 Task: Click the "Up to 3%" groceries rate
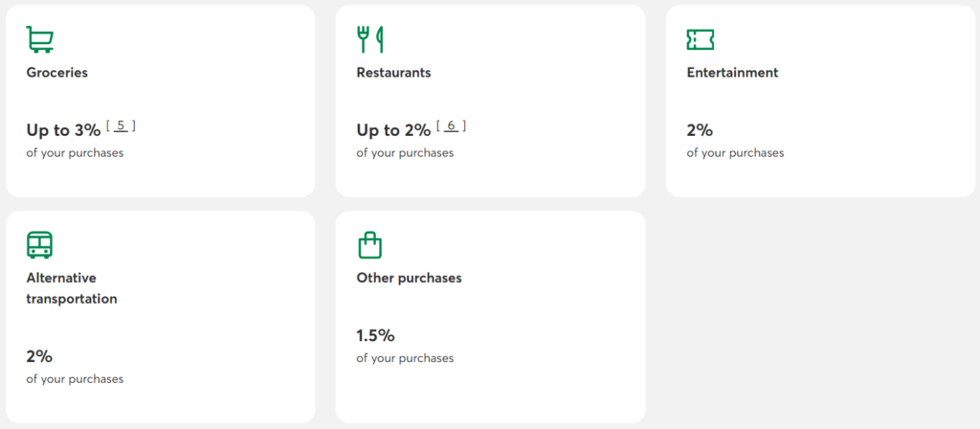coord(63,131)
